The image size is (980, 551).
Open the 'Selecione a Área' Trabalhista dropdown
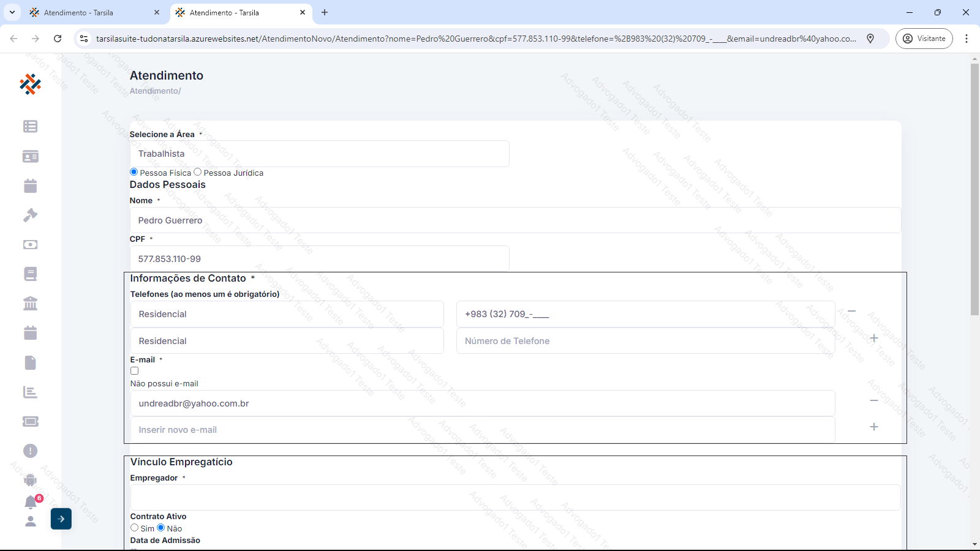[x=319, y=154]
